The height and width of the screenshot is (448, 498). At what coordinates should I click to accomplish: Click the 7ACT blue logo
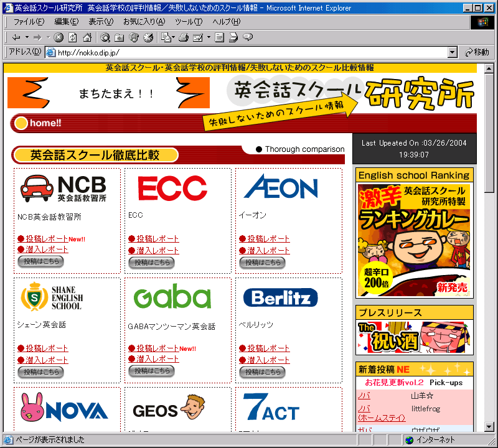pos(271,407)
